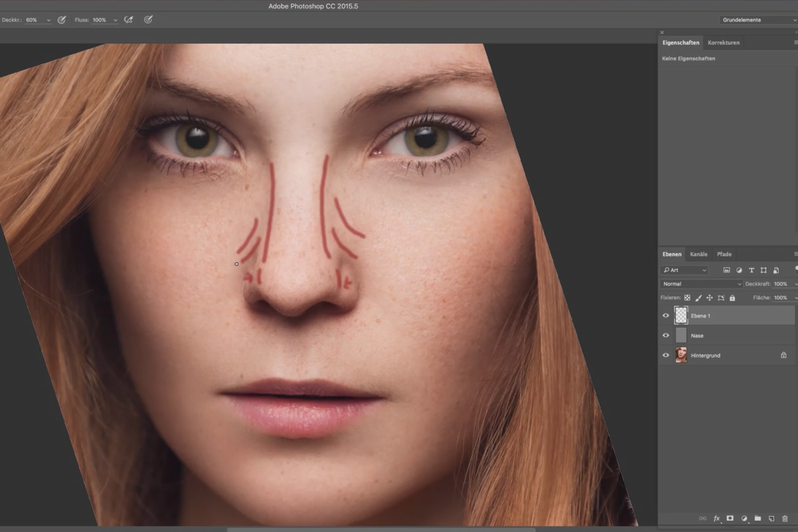Screen dimensions: 798x532
Task: Hide the Hintergrund layer
Action: pos(666,356)
